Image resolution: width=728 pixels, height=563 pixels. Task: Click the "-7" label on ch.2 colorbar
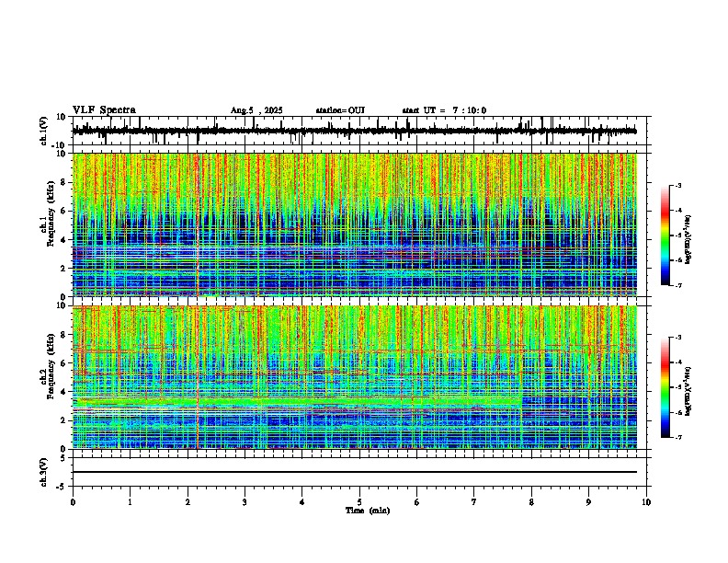[678, 437]
